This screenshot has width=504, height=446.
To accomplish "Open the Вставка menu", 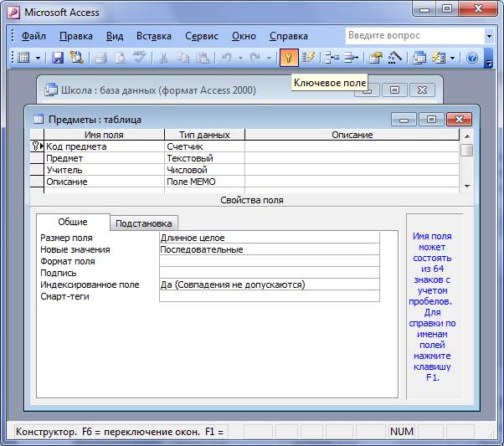I will [154, 36].
